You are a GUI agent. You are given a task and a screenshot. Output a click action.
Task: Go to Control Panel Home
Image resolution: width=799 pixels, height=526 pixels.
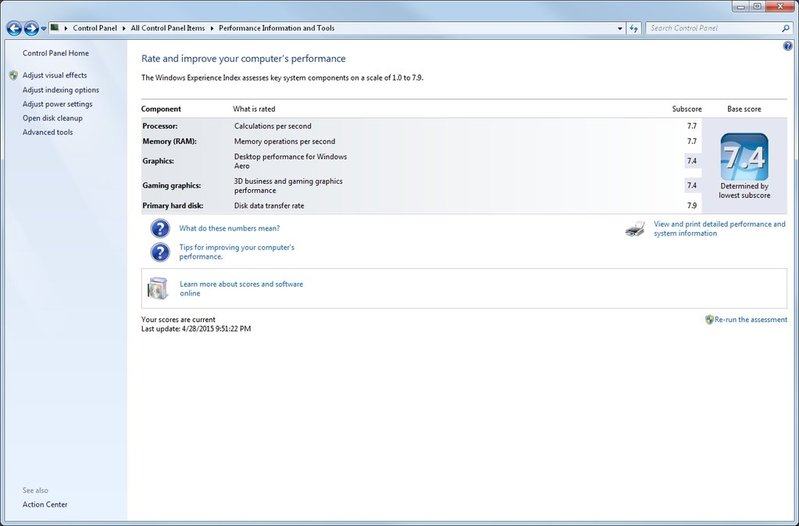pyautogui.click(x=56, y=53)
